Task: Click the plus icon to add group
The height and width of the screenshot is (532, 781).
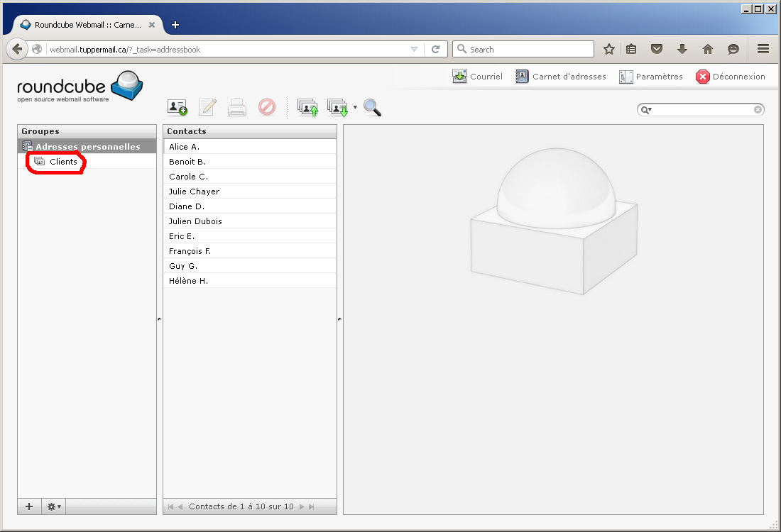Action: point(29,506)
